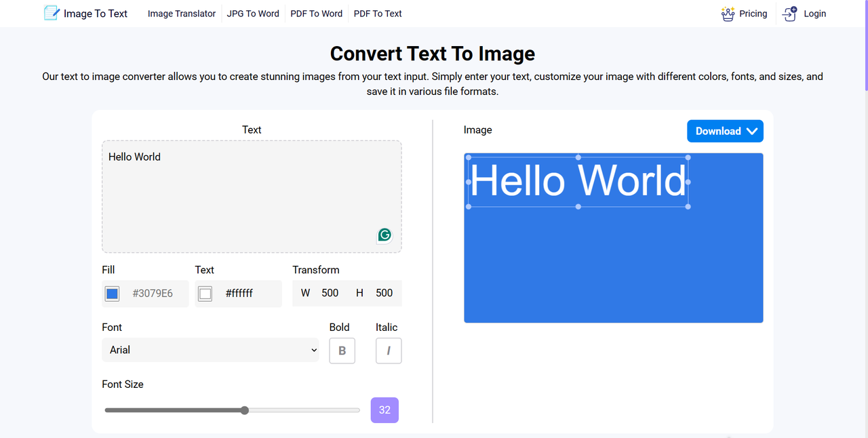Viewport: 868px width, 438px height.
Task: Click the Font Size label
Action: (x=123, y=384)
